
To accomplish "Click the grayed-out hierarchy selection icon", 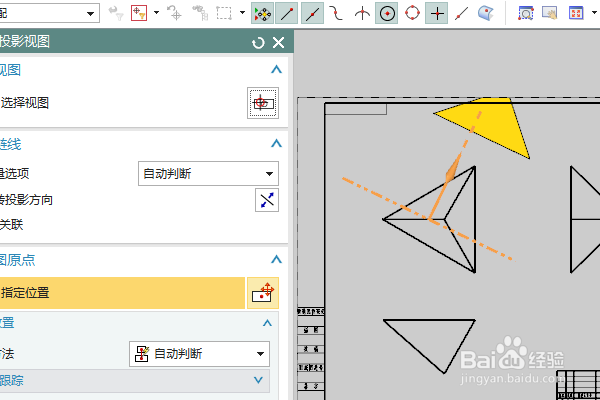I will point(200,13).
